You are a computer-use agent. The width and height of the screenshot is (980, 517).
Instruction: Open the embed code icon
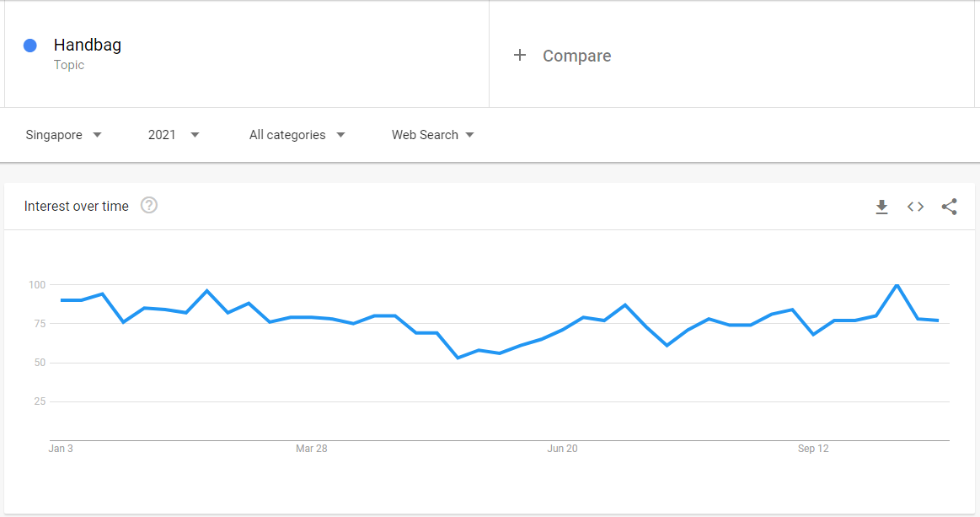[916, 207]
